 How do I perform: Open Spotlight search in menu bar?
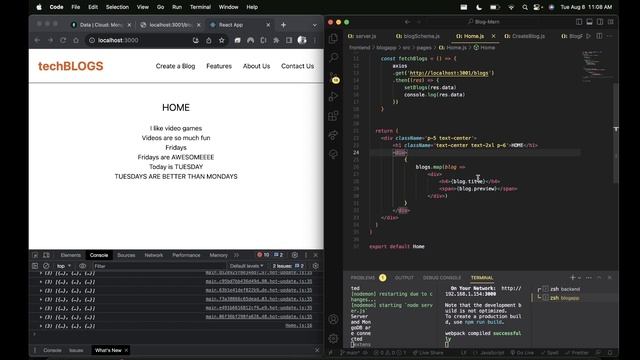pos(525,7)
